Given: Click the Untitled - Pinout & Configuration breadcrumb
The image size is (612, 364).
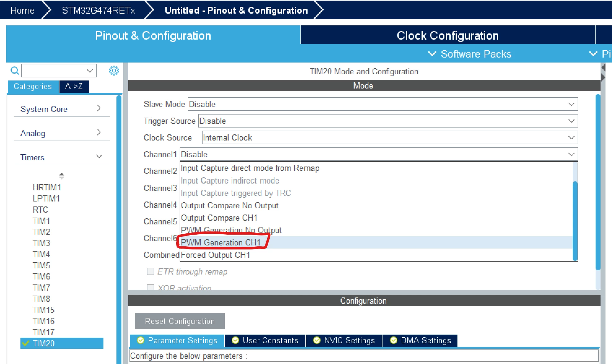Looking at the screenshot, I should [236, 10].
